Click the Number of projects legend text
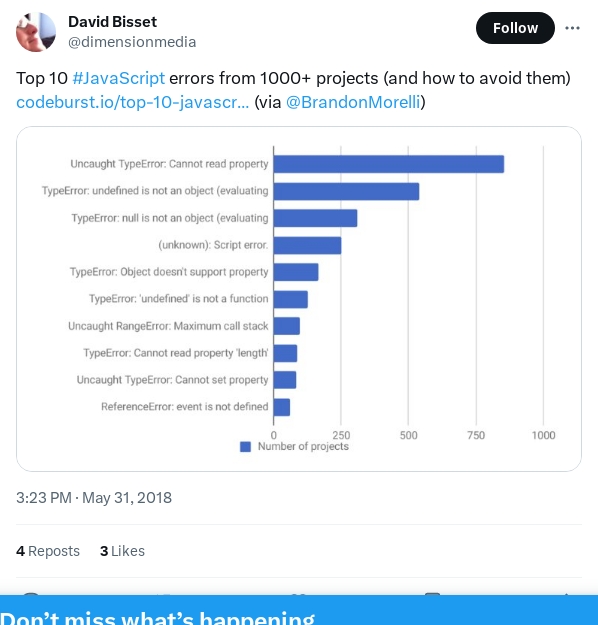Screen dimensions: 598x625 303,446
